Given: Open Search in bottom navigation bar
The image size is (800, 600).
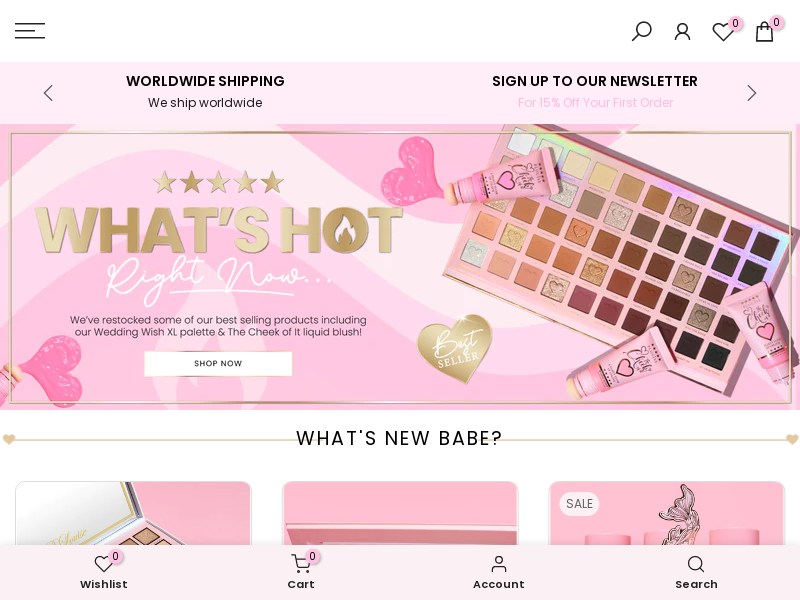Looking at the screenshot, I should [x=696, y=571].
